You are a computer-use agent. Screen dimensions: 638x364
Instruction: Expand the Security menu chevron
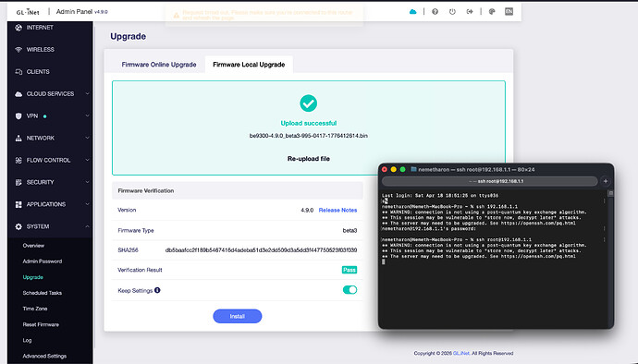(x=87, y=182)
